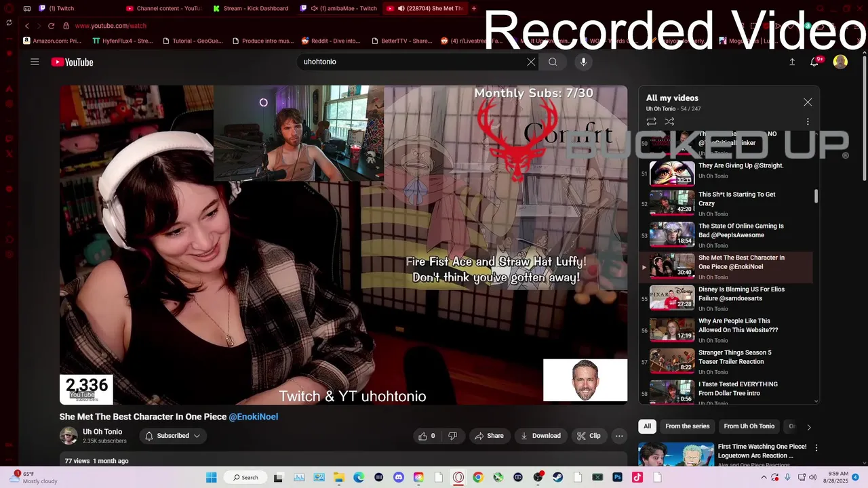Expand the Subscribed notification dropdown

coord(173,436)
